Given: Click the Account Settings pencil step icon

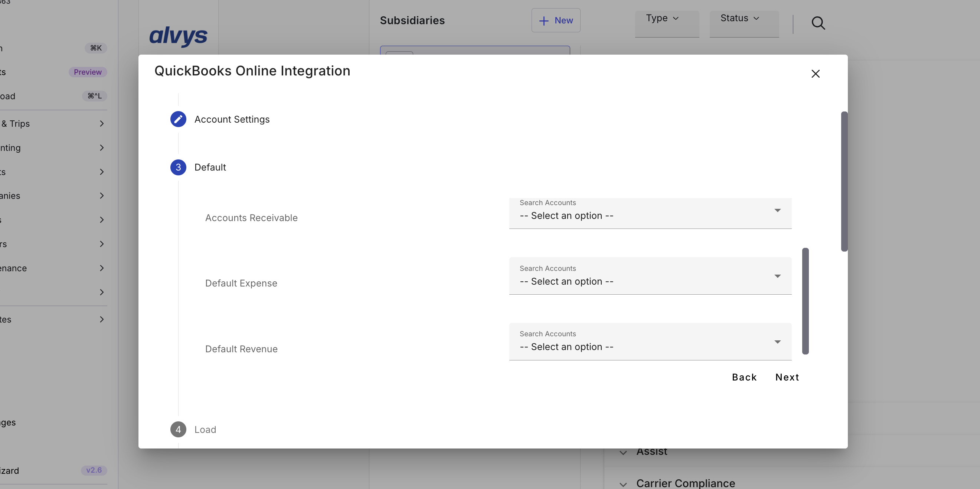Looking at the screenshot, I should pyautogui.click(x=178, y=119).
